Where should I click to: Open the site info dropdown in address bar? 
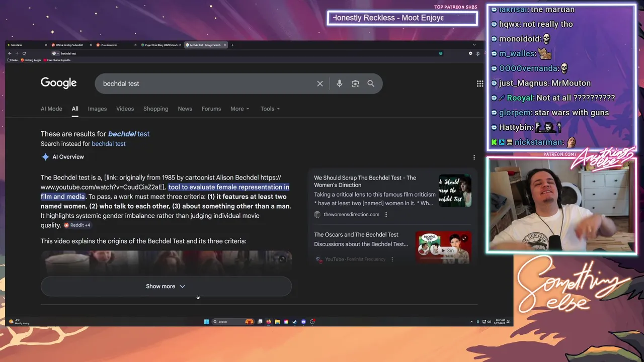[x=55, y=53]
